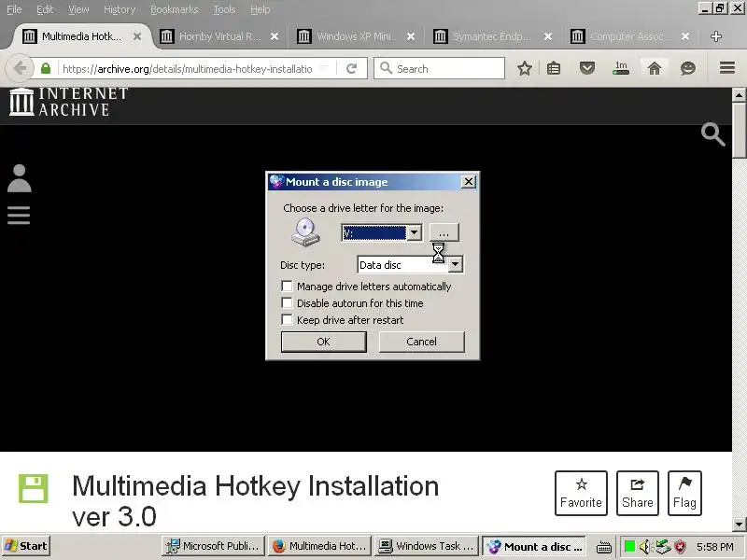Switch to Windows XP Mini tab
Image resolution: width=747 pixels, height=560 pixels.
[x=355, y=36]
